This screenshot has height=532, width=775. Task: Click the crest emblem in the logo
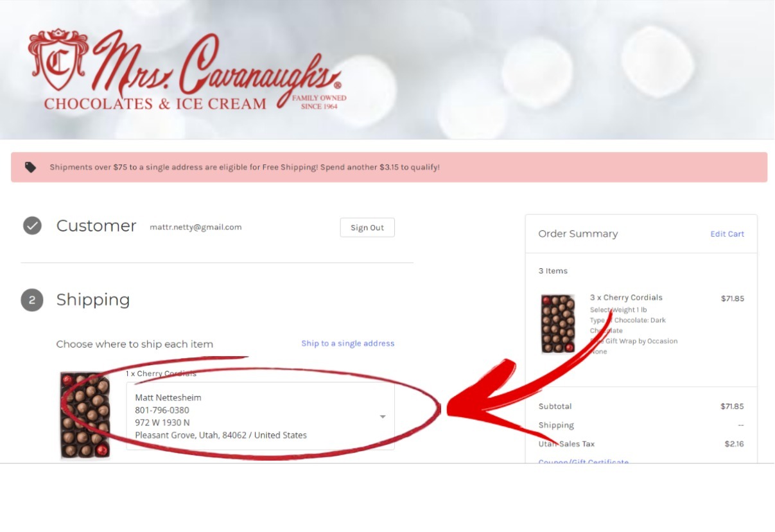coord(58,60)
